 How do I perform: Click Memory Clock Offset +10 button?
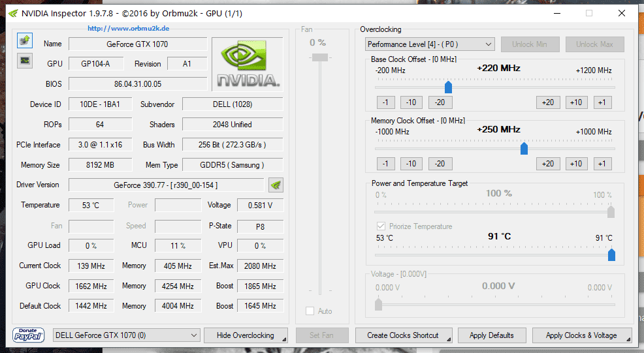576,164
